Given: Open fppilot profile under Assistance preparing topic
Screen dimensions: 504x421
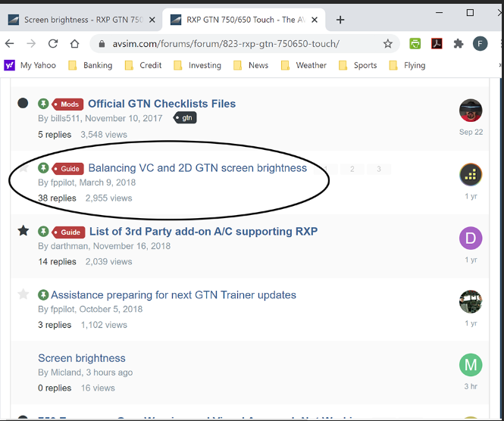Looking at the screenshot, I should click(x=62, y=309).
